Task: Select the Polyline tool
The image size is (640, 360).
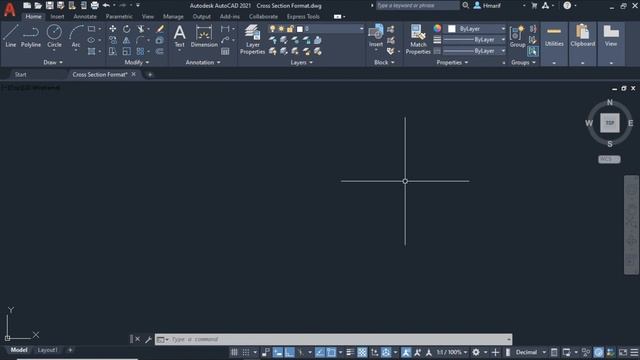Action: [x=31, y=36]
